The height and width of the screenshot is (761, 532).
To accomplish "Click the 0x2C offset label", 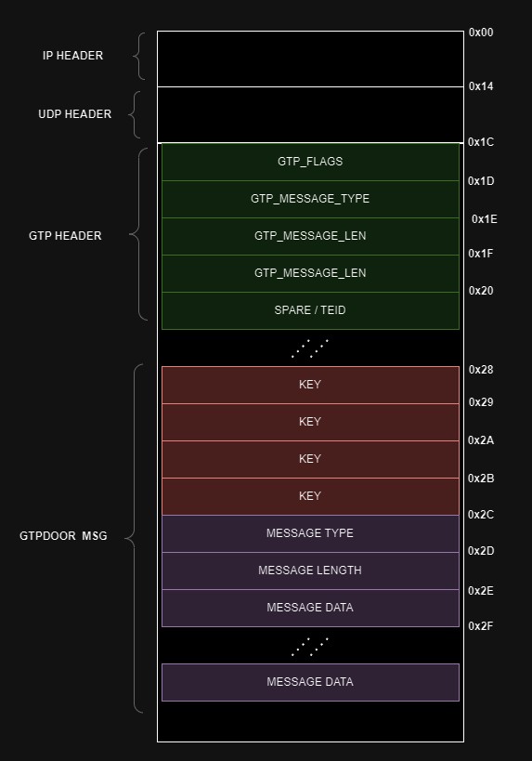I will tap(481, 515).
